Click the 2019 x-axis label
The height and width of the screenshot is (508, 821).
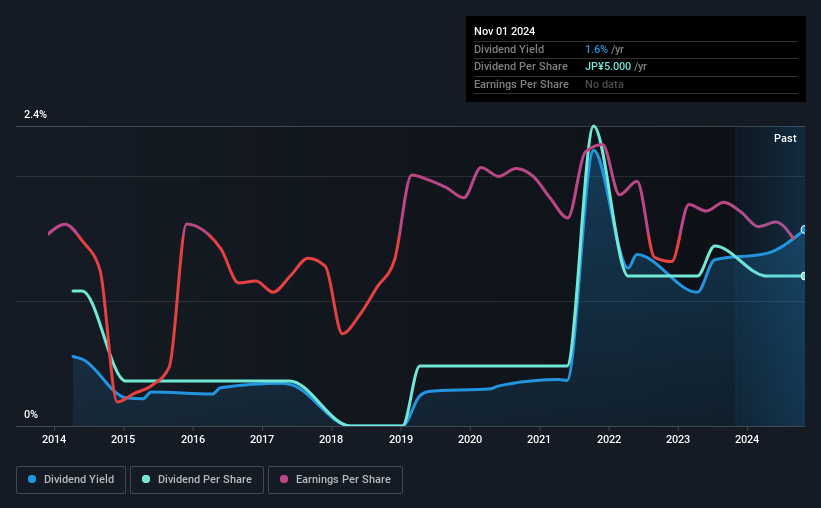tap(401, 439)
